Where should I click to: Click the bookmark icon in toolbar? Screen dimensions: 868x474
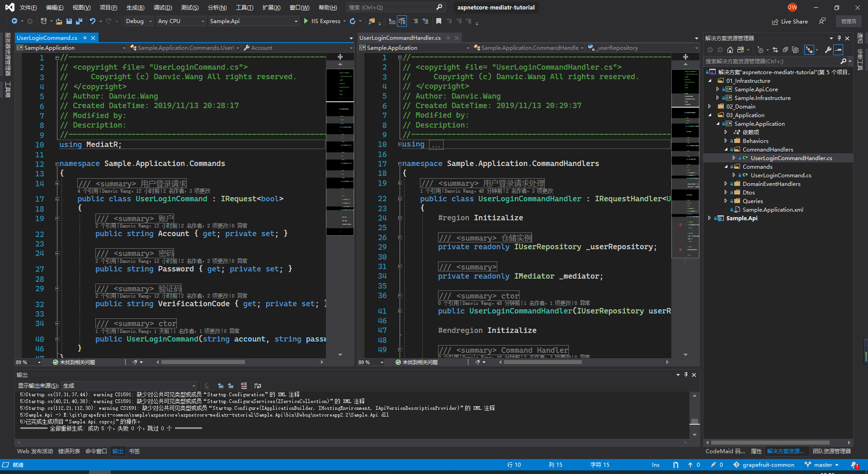pyautogui.click(x=439, y=21)
